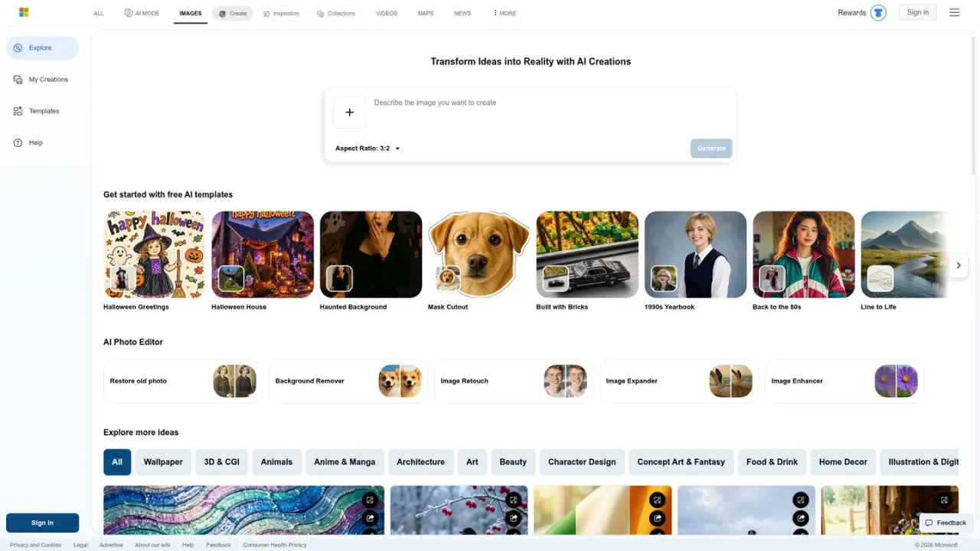Click the Microsoft logo icon
The image size is (980, 551).
[24, 12]
